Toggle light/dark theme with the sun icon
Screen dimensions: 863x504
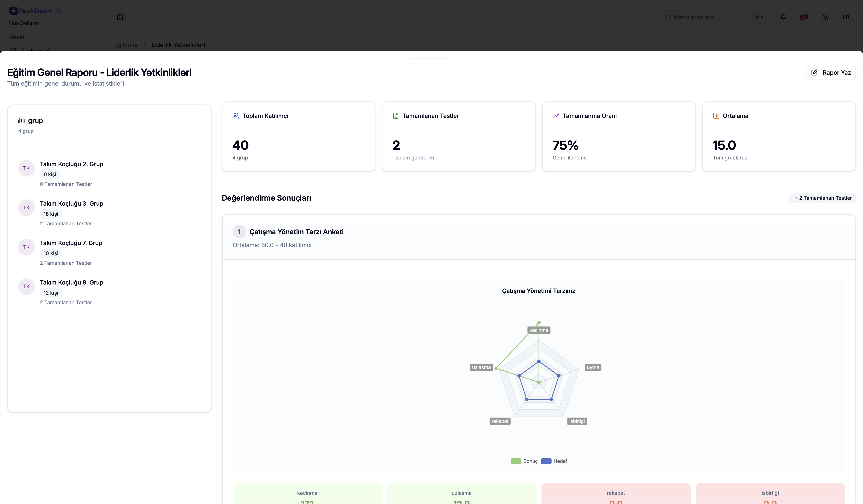pos(825,17)
